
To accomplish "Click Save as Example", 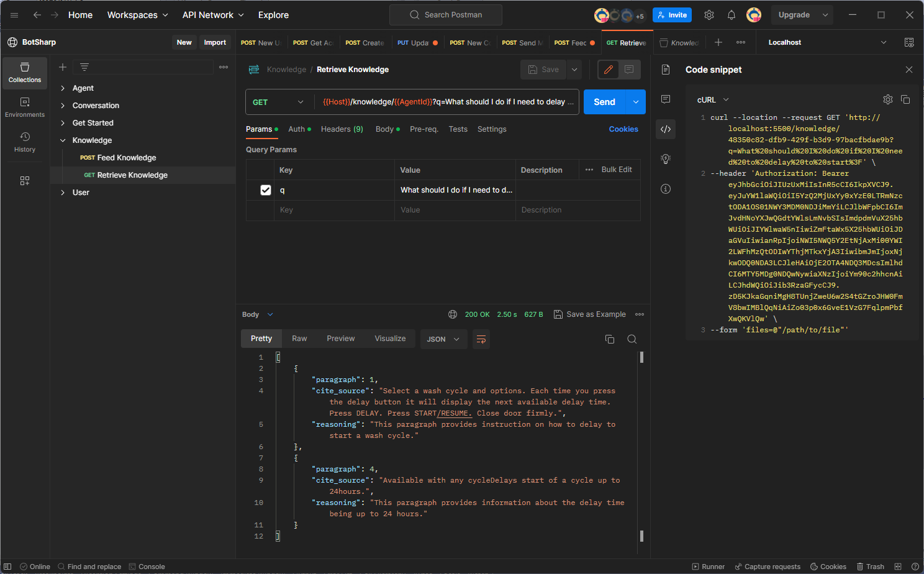I will pos(590,314).
